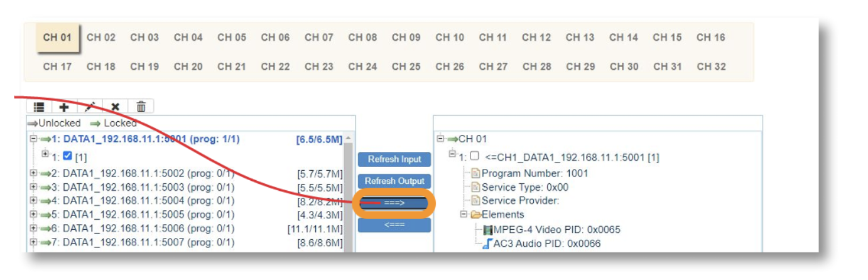The height and width of the screenshot is (280, 868).
Task: Click the Refresh Input button
Action: pyautogui.click(x=394, y=159)
